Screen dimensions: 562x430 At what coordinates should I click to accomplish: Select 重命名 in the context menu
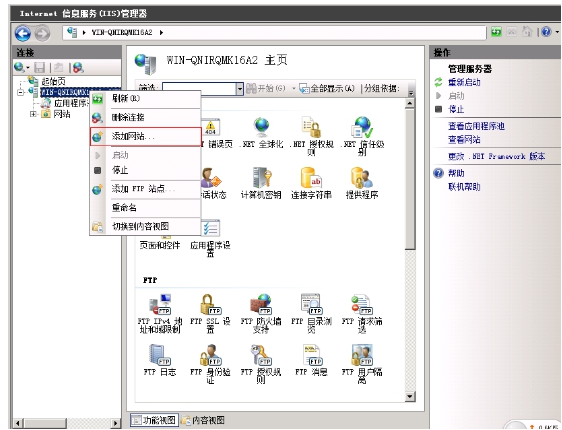point(145,207)
